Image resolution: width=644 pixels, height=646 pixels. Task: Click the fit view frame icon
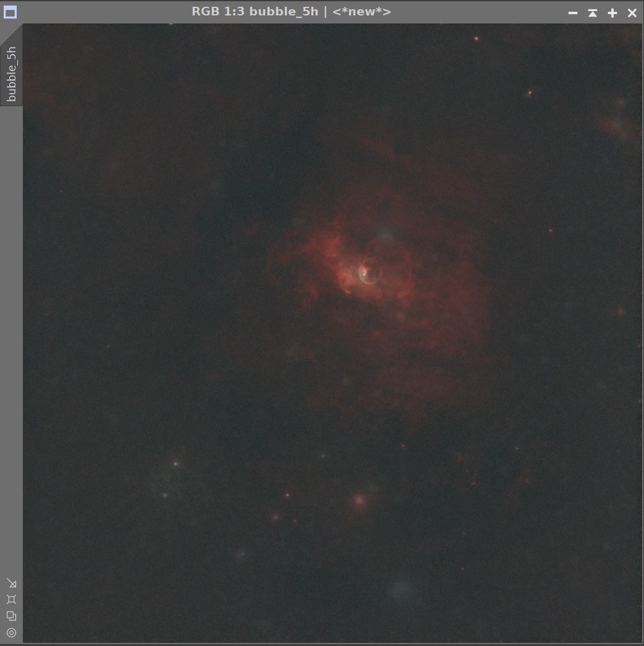tap(12, 600)
